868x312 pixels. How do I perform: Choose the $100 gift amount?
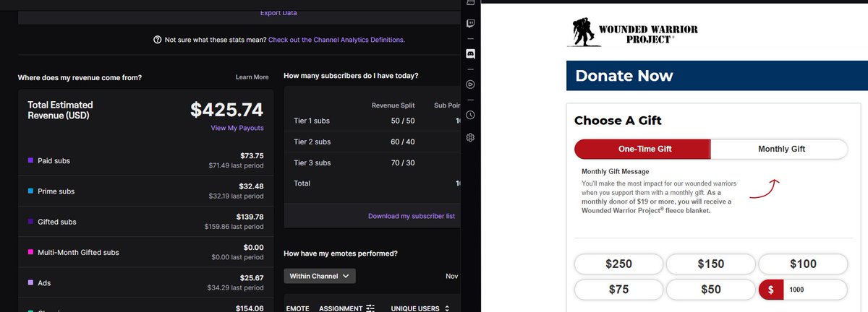point(803,264)
